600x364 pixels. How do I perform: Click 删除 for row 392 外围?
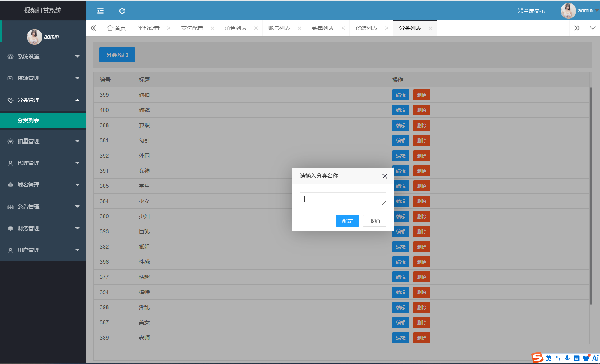tap(422, 156)
